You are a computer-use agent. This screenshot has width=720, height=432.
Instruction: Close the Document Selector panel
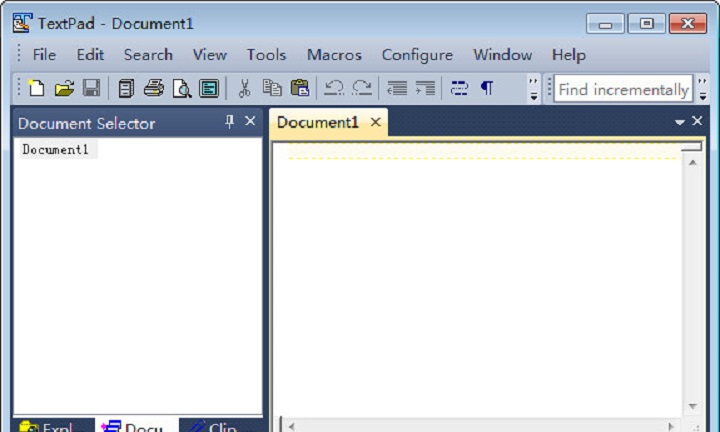pos(250,121)
